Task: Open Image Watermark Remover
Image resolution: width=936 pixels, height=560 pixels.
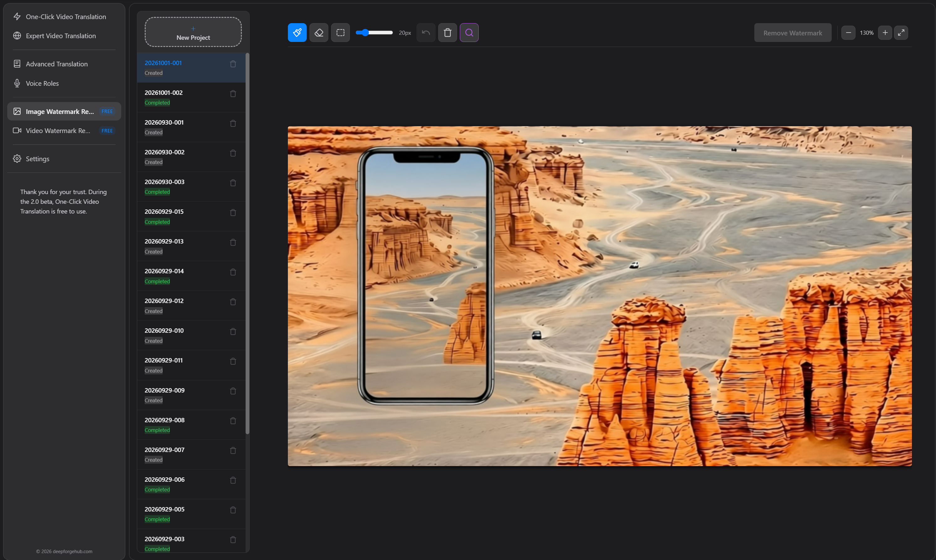Action: coord(64,112)
